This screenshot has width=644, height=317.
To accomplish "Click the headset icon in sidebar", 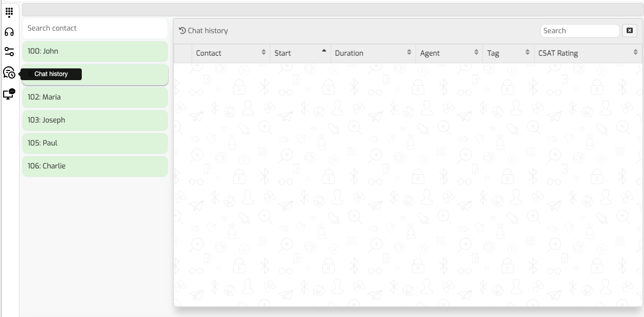I will pyautogui.click(x=9, y=32).
